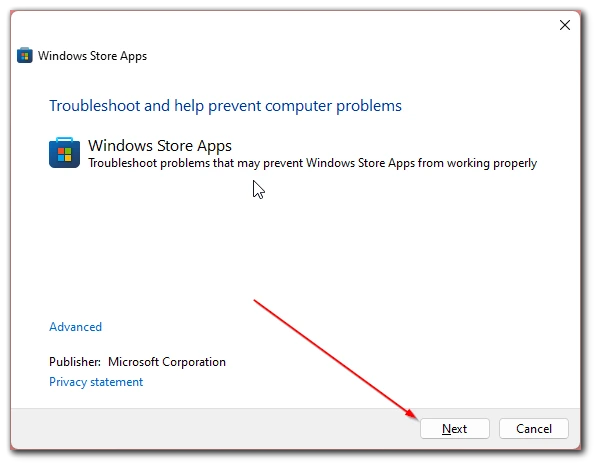
Task: Click the word 'Troubleshoot' starting the description
Action: pyautogui.click(x=123, y=163)
